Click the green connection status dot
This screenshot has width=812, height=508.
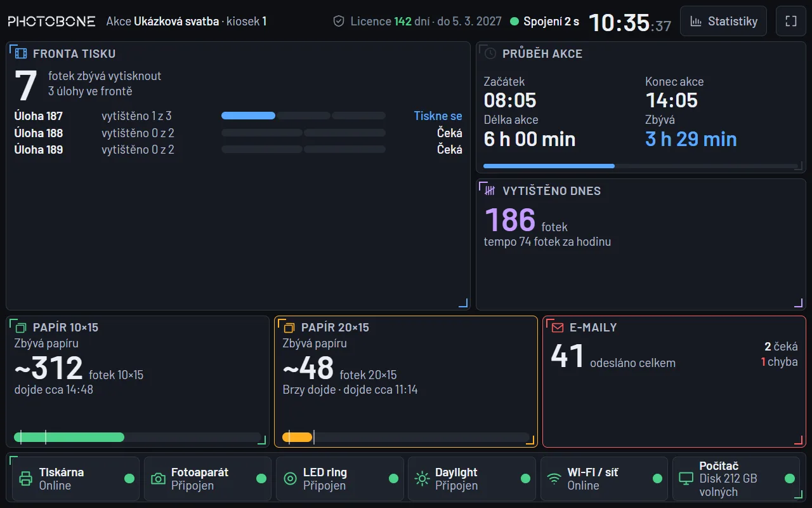[x=514, y=21]
